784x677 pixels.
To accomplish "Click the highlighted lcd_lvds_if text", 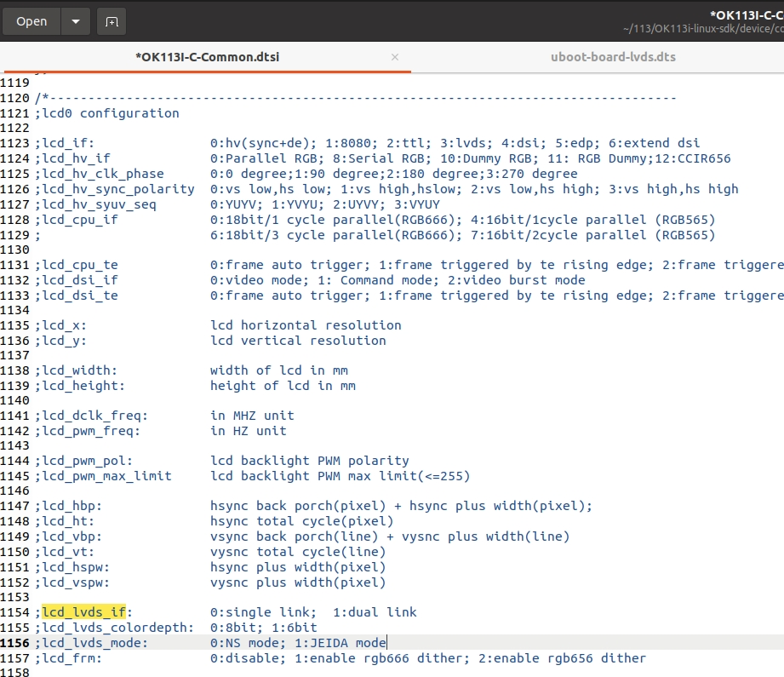I will pos(84,611).
